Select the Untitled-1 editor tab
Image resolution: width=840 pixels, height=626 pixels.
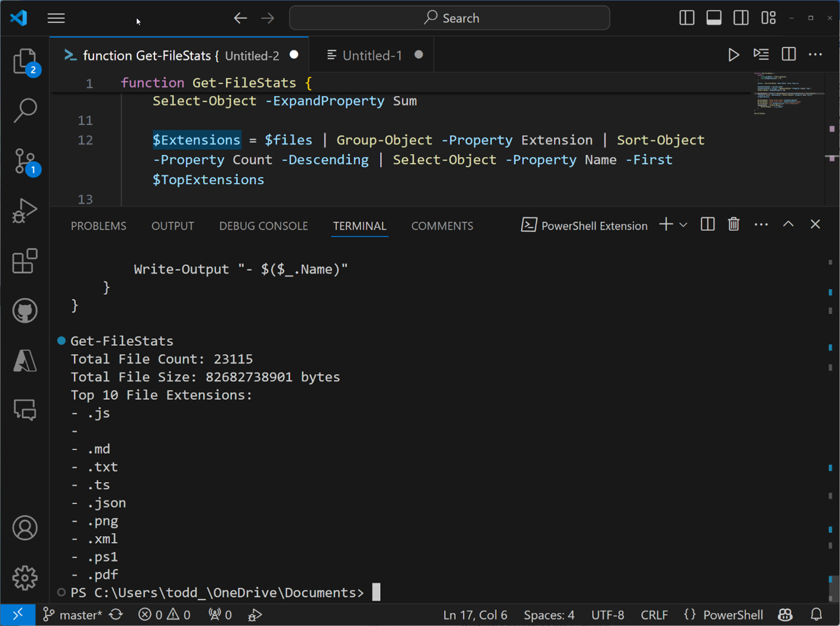(372, 55)
